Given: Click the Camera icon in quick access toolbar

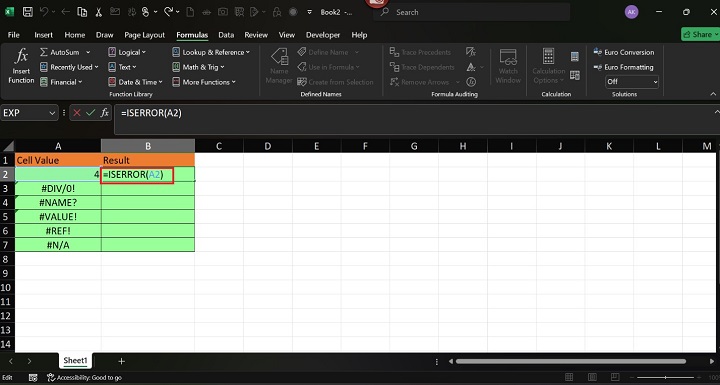Looking at the screenshot, I should tap(223, 12).
